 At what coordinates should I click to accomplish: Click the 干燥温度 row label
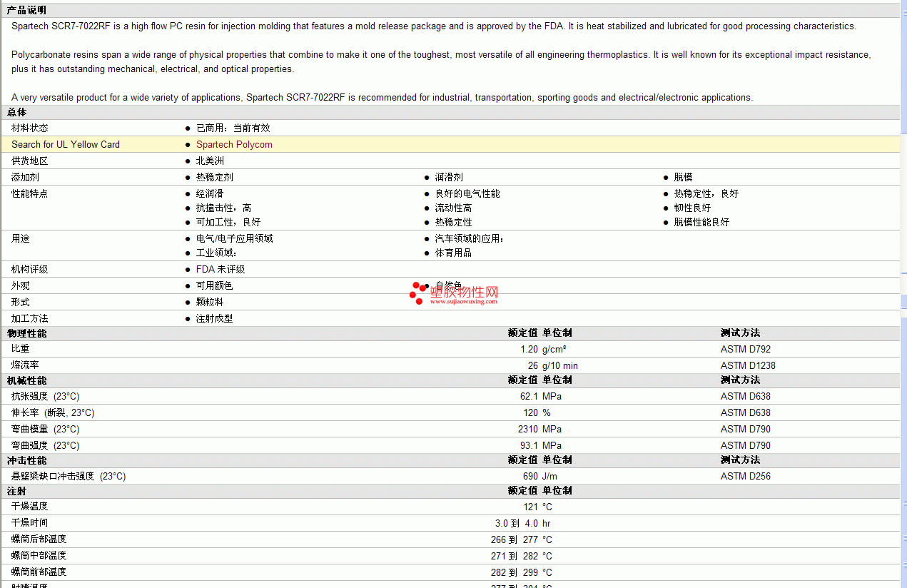[x=30, y=507]
